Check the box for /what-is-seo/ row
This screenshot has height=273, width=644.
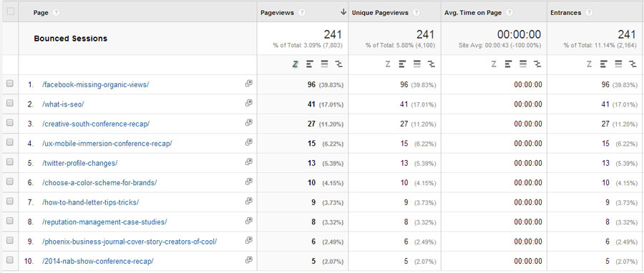[10, 104]
